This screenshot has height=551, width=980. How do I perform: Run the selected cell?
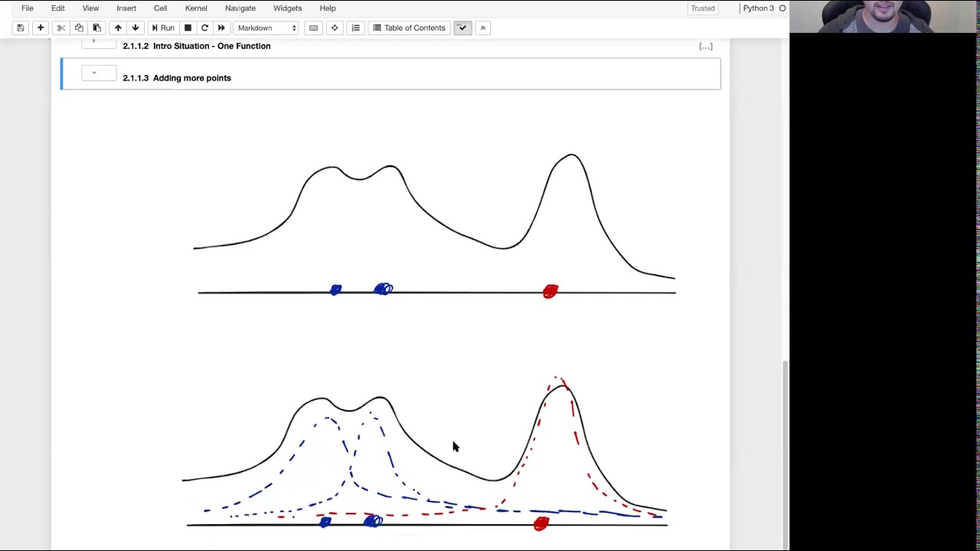click(x=162, y=28)
